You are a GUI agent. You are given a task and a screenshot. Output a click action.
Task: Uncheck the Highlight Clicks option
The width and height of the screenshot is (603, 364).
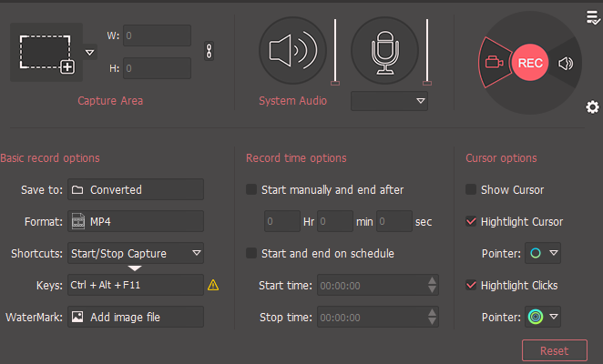pyautogui.click(x=471, y=285)
